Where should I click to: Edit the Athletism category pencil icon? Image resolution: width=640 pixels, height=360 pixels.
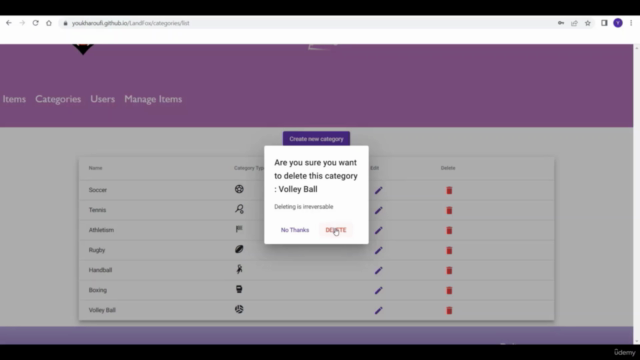coord(378,230)
